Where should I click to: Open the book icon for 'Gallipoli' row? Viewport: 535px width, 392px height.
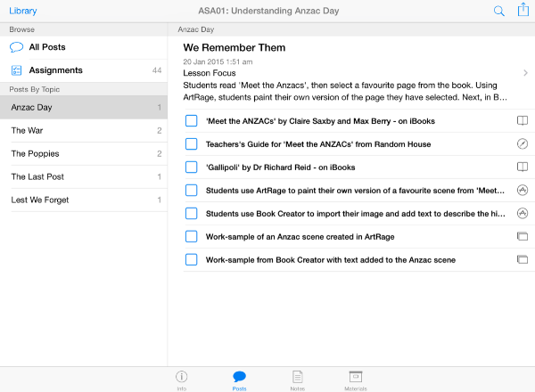pyautogui.click(x=522, y=167)
